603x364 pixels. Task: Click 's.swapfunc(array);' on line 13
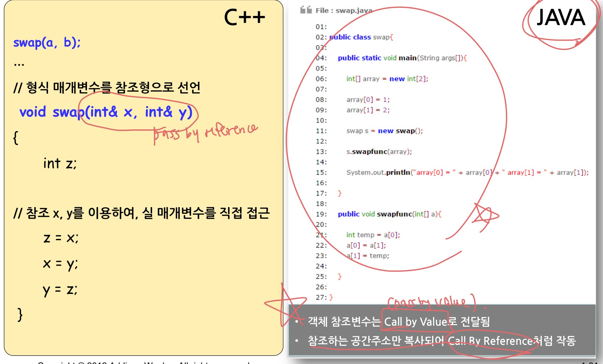pyautogui.click(x=379, y=152)
